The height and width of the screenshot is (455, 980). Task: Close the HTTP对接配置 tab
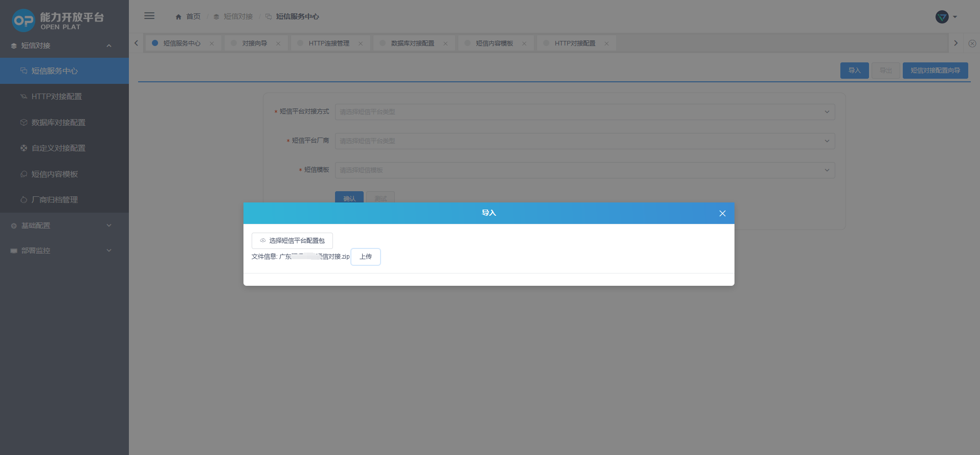[607, 43]
